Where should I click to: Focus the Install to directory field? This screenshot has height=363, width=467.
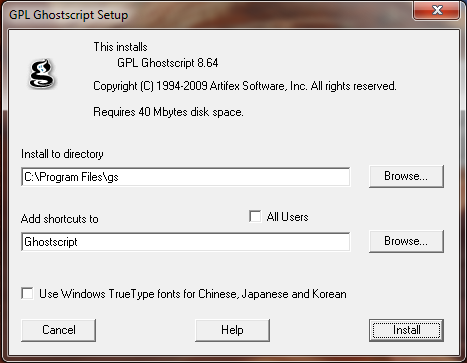click(186, 177)
